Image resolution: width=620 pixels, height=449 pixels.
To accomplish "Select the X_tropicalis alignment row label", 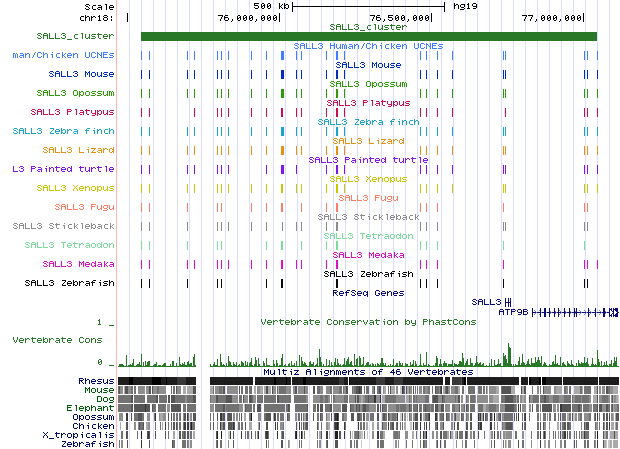I will click(x=85, y=436).
